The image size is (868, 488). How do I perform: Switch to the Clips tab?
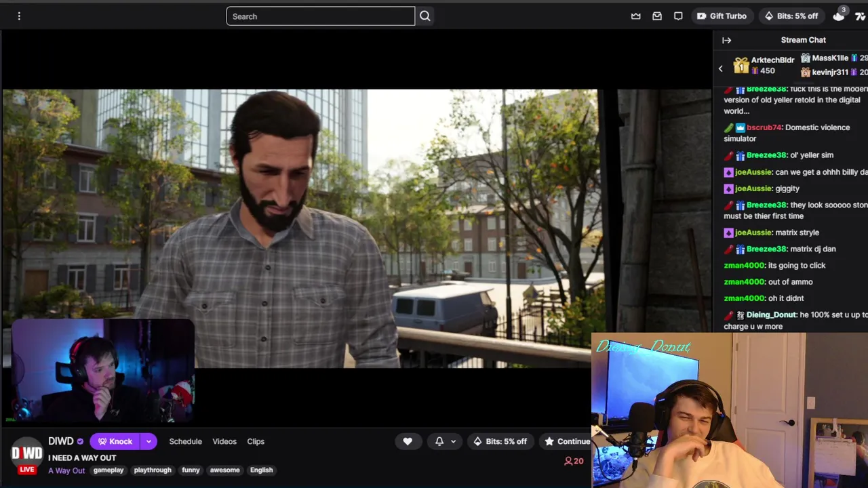tap(256, 441)
